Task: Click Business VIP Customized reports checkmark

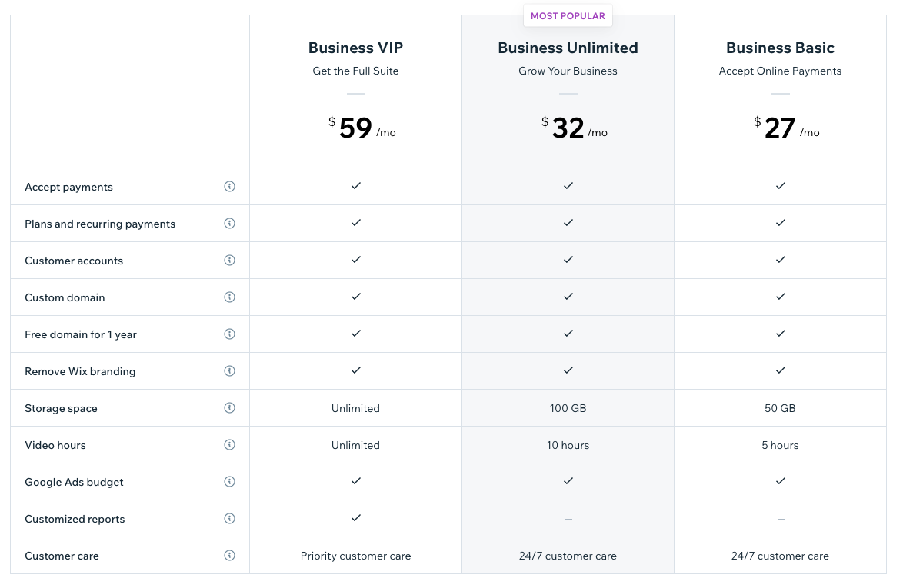Action: pyautogui.click(x=355, y=518)
